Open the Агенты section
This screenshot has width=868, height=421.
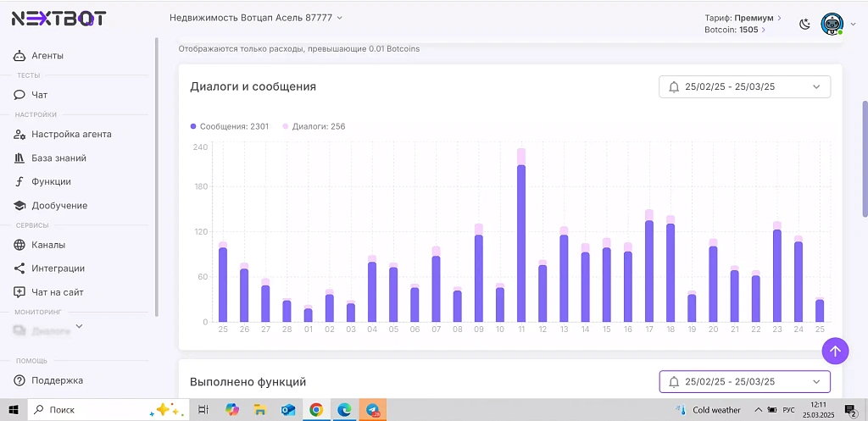[x=47, y=55]
